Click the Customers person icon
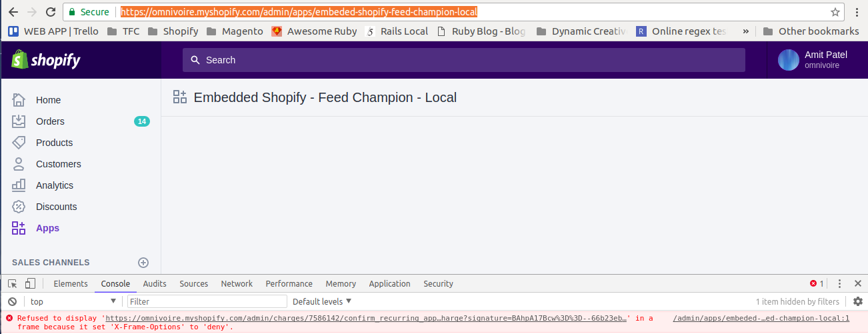 (19, 164)
